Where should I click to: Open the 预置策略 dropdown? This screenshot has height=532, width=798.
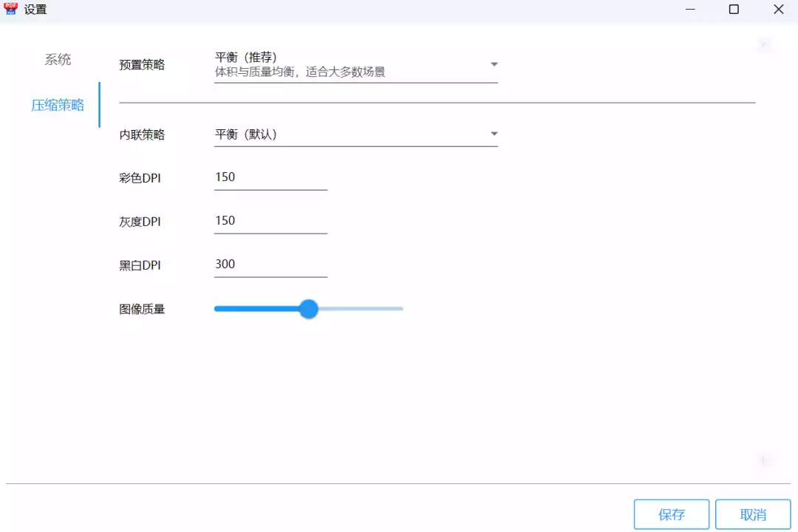(355, 64)
